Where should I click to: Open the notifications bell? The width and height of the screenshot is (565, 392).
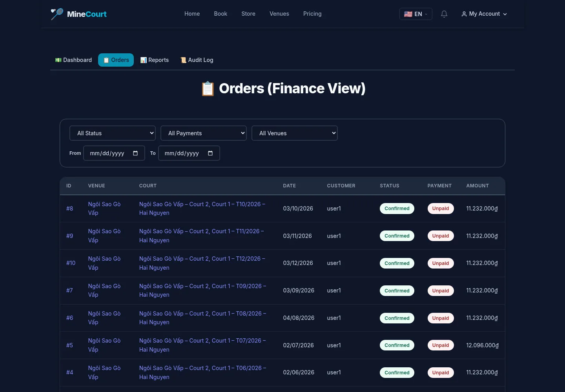point(444,14)
